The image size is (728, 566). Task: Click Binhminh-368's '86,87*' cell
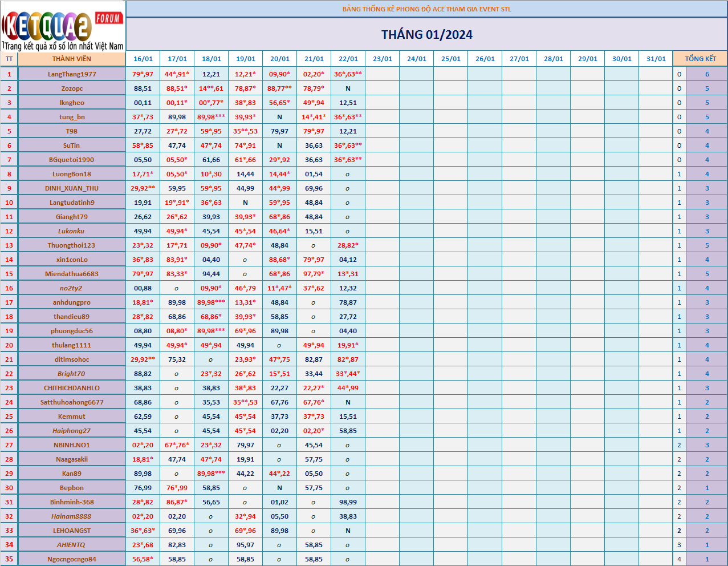[177, 502]
